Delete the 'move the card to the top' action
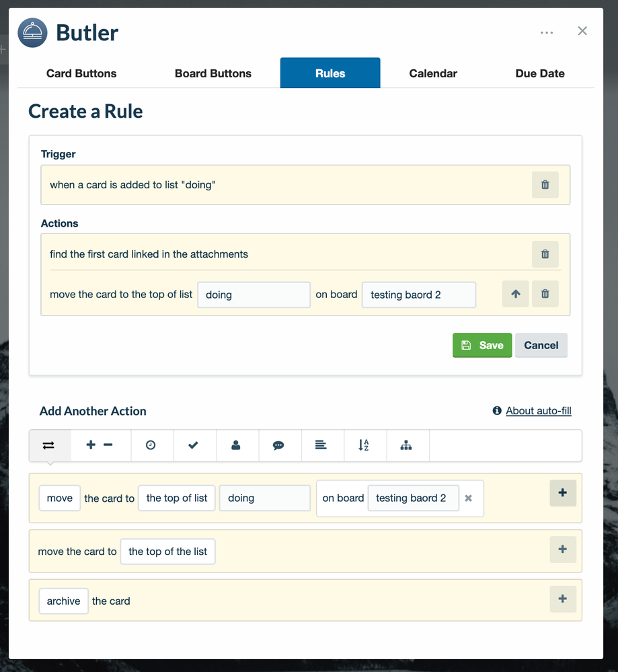Image resolution: width=618 pixels, height=672 pixels. tap(545, 294)
